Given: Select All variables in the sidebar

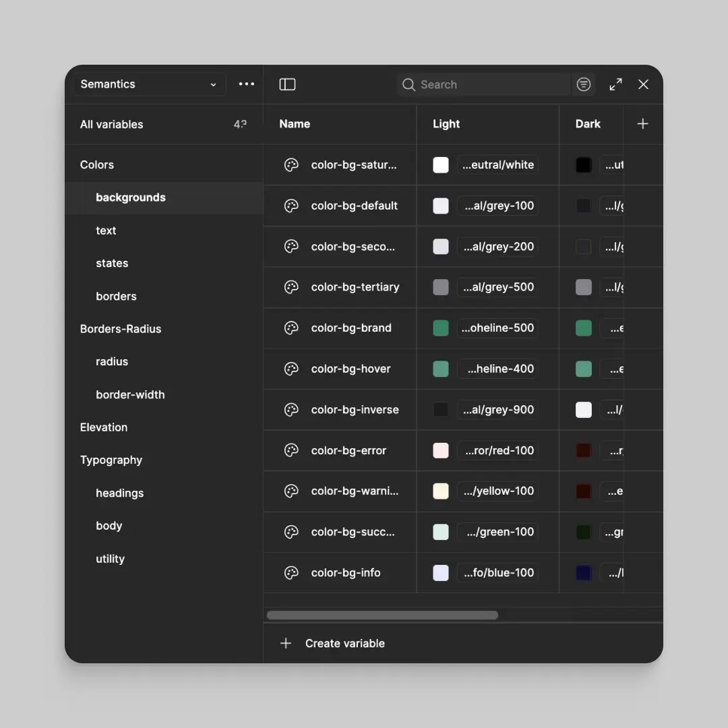Looking at the screenshot, I should (111, 124).
